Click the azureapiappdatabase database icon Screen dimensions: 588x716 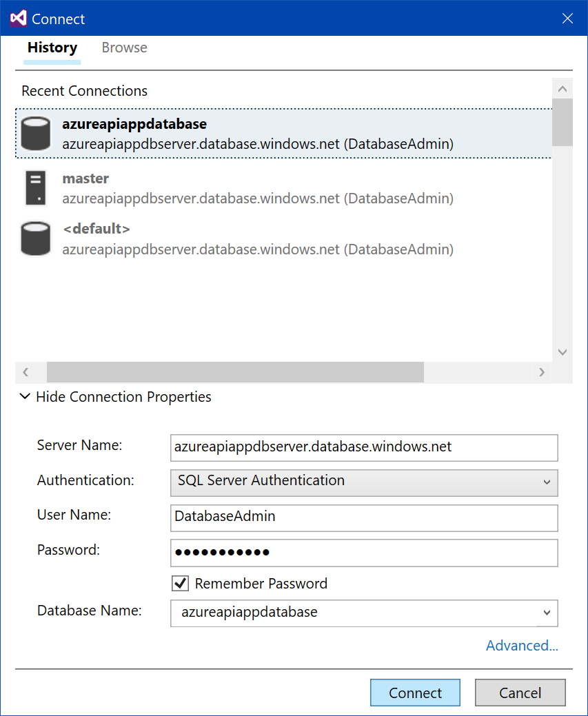36,134
